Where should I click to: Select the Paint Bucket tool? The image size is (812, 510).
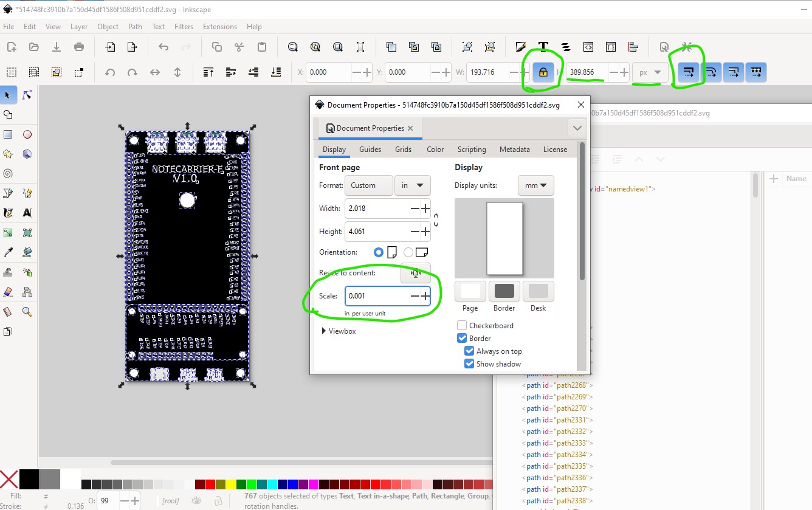[x=27, y=252]
